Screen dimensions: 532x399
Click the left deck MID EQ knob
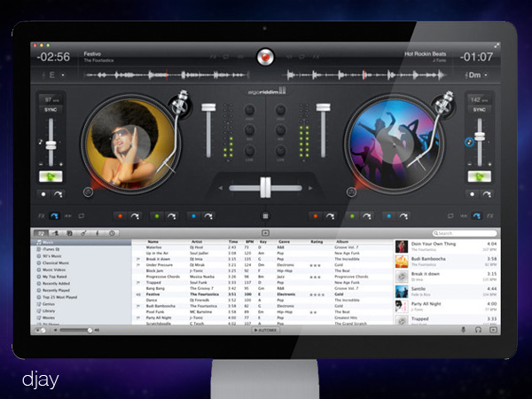tap(249, 130)
